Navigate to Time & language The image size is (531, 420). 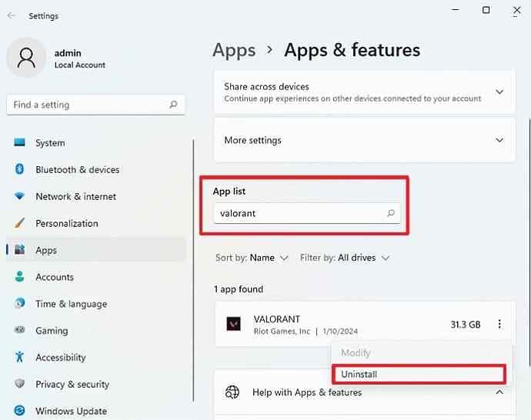pyautogui.click(x=71, y=304)
